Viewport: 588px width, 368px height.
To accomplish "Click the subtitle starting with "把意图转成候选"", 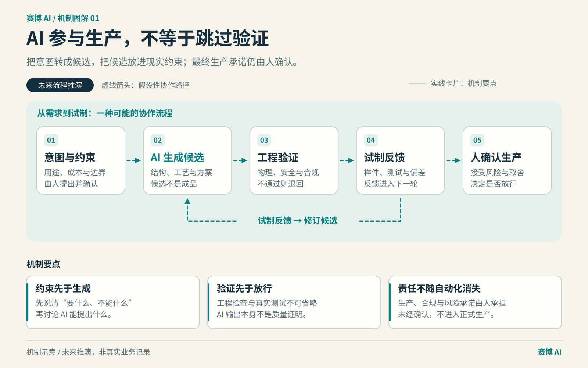I will 162,62.
